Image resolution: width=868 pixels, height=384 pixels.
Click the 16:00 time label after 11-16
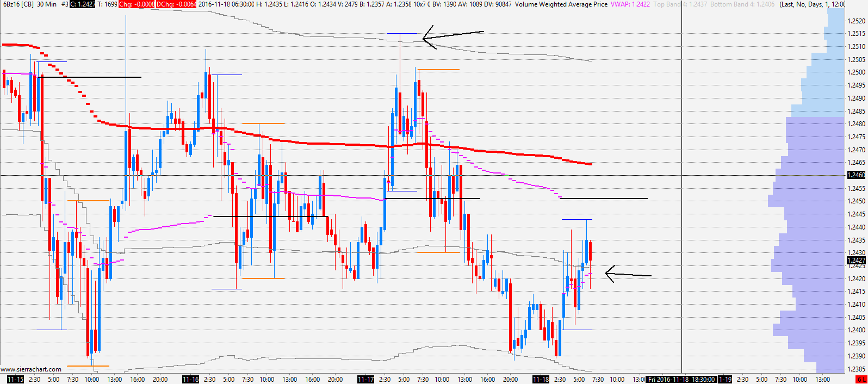click(x=313, y=380)
